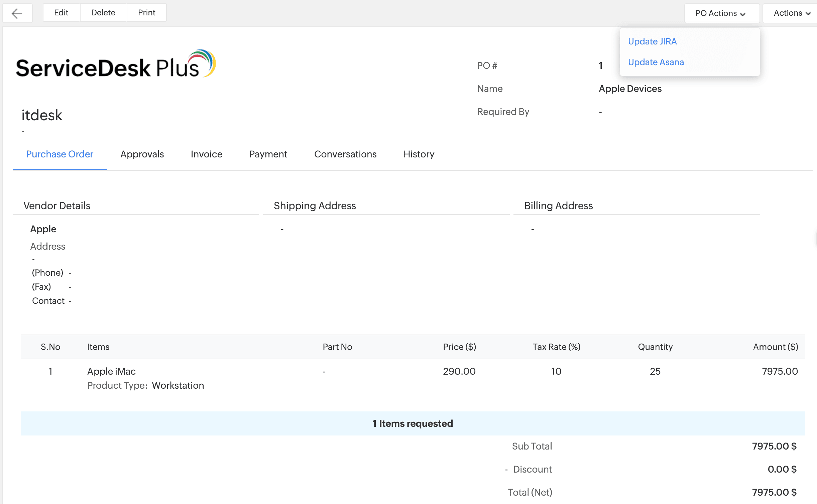Switch to the Approvals tab
The width and height of the screenshot is (817, 504).
tap(142, 154)
